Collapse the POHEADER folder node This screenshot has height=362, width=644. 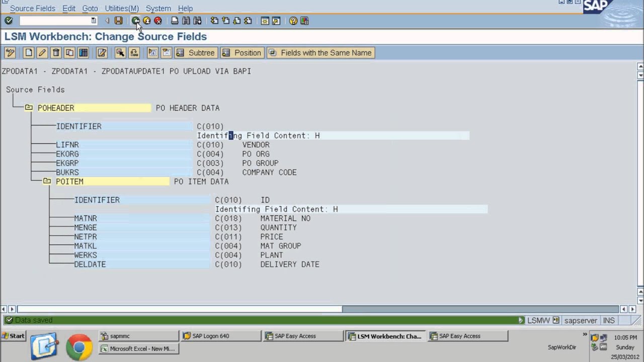29,108
